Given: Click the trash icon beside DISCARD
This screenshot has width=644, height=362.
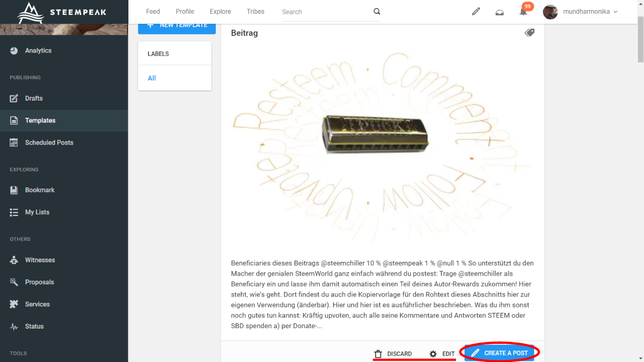Looking at the screenshot, I should point(378,354).
